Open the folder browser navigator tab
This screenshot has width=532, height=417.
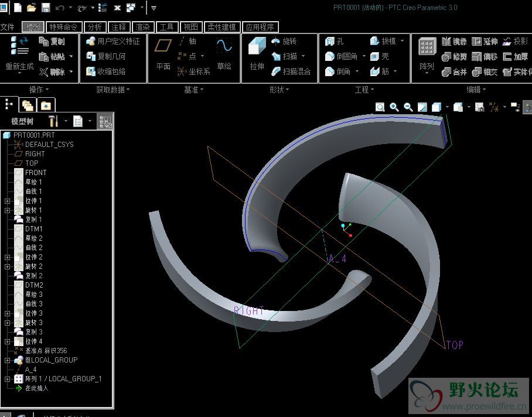coord(28,105)
